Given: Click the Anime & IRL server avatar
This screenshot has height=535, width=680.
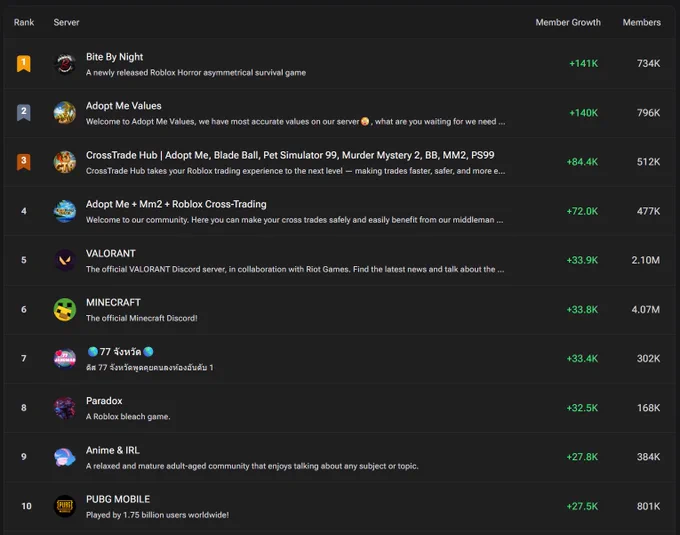Looking at the screenshot, I should (x=65, y=457).
